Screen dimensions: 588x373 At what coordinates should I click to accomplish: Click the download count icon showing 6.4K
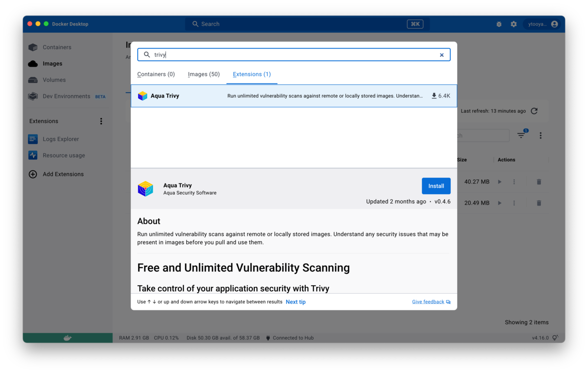point(434,96)
